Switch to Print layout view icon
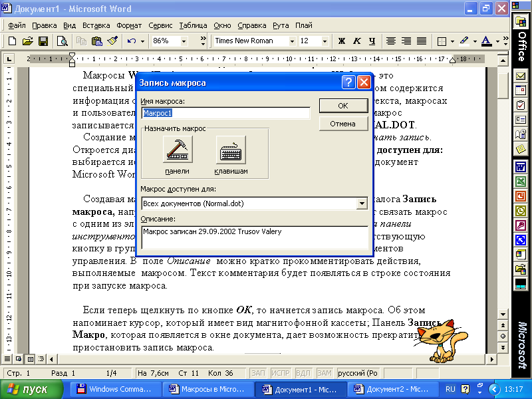Screen dimensions: 532x399 [x=30, y=358]
